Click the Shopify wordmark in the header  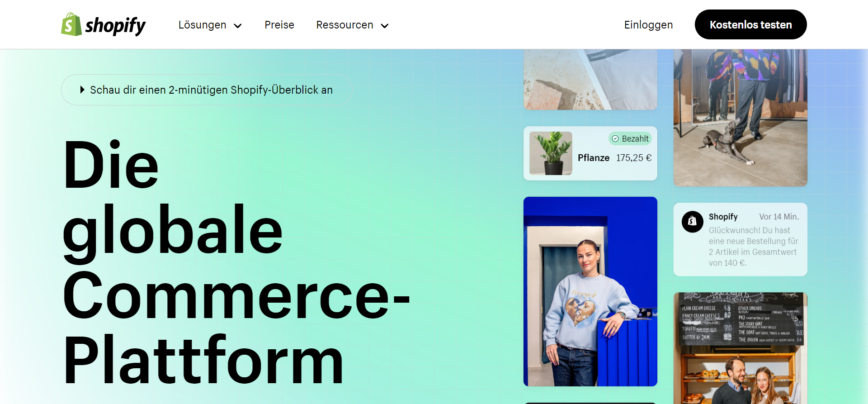point(116,26)
